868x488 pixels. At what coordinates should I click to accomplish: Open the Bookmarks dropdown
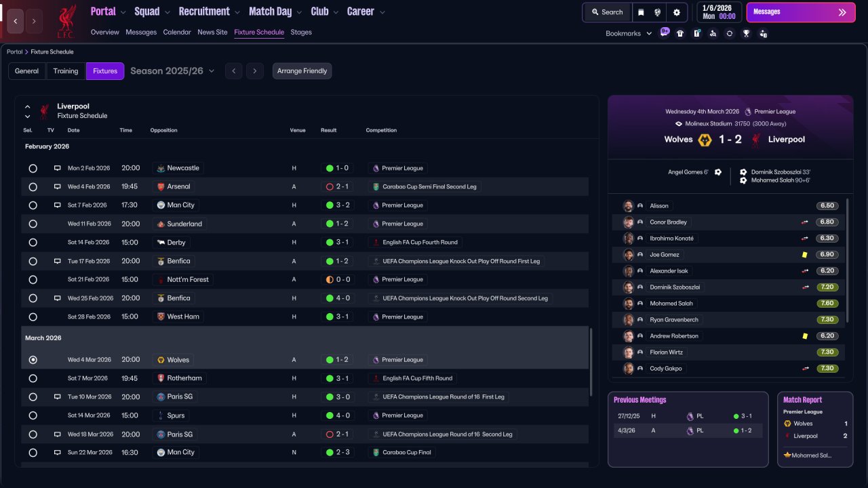[x=628, y=33]
